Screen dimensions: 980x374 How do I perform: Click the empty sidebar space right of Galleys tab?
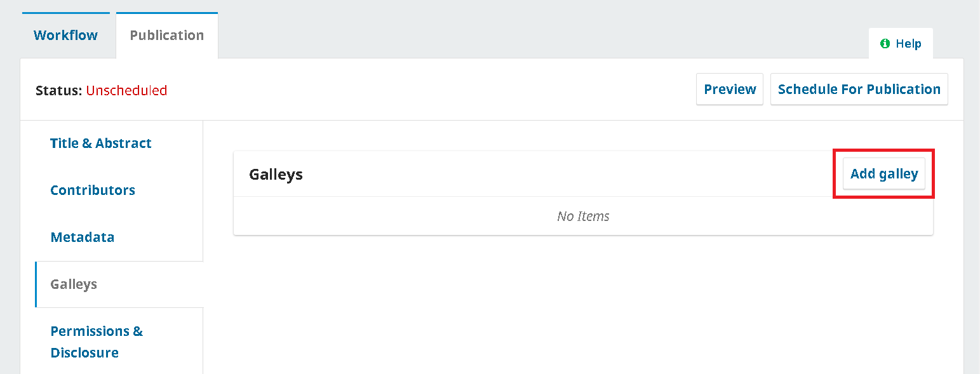point(165,284)
